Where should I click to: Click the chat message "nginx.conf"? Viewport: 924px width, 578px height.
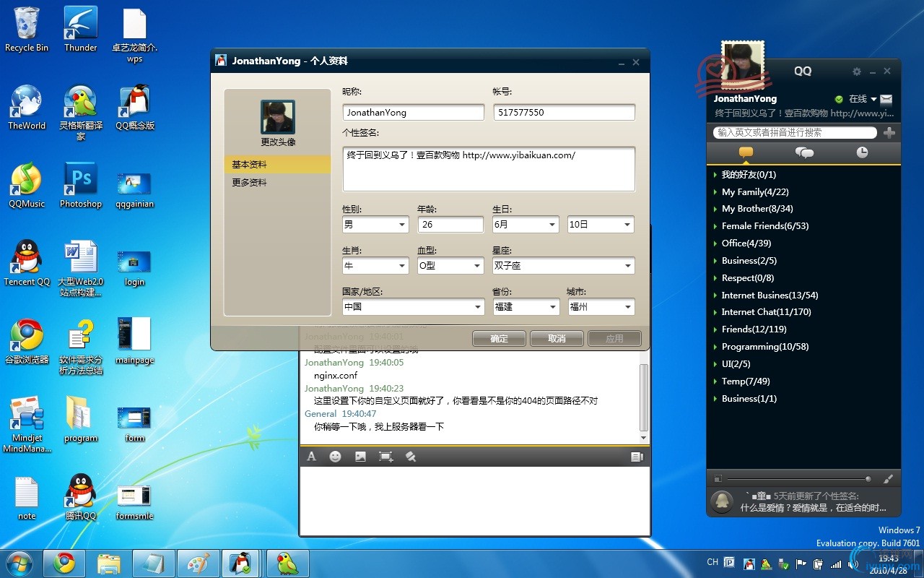point(336,376)
